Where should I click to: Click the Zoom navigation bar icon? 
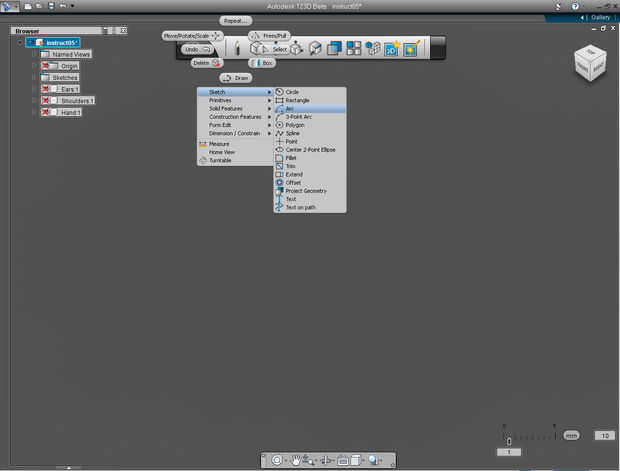pyautogui.click(x=308, y=460)
